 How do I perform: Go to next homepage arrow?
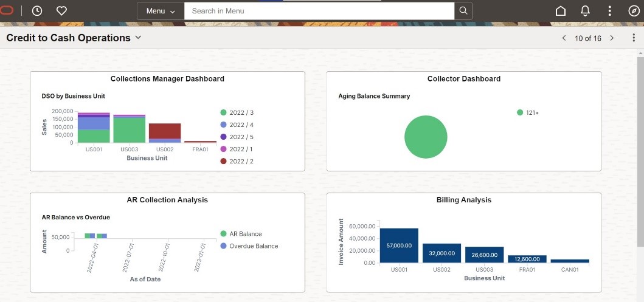tap(612, 38)
